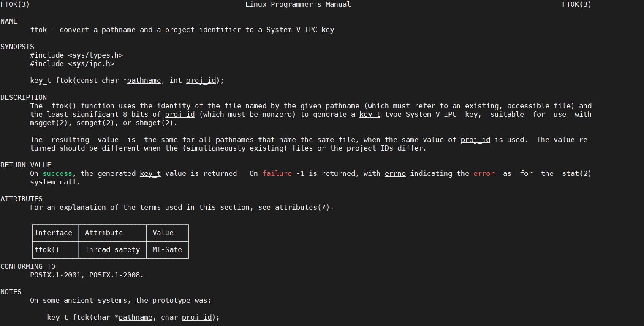Click the ftok() table cell
The height and width of the screenshot is (326, 644).
click(x=55, y=249)
